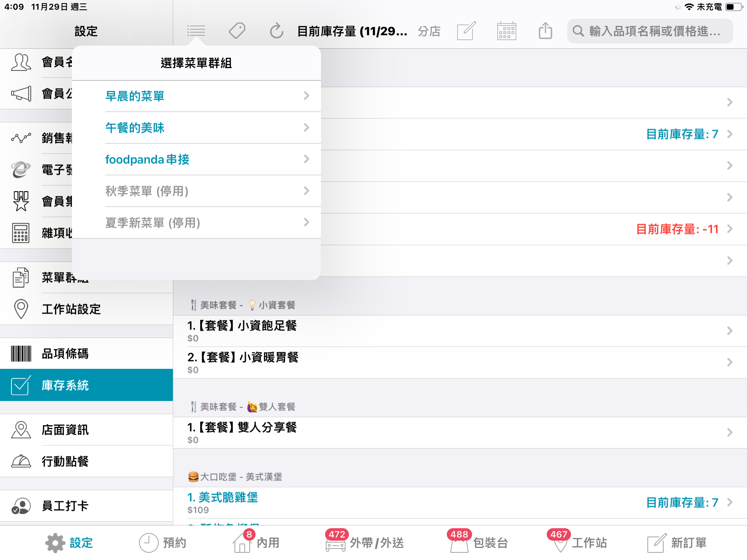Open chevron for 雙人分享餐 row
747x560 pixels.
pyautogui.click(x=730, y=432)
